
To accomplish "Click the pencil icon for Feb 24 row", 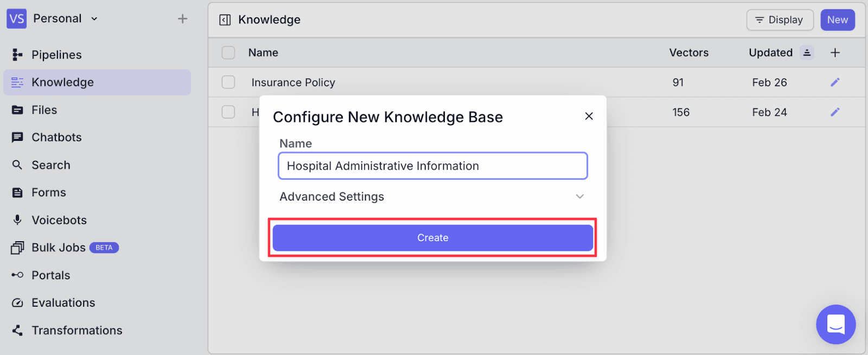I will 835,112.
